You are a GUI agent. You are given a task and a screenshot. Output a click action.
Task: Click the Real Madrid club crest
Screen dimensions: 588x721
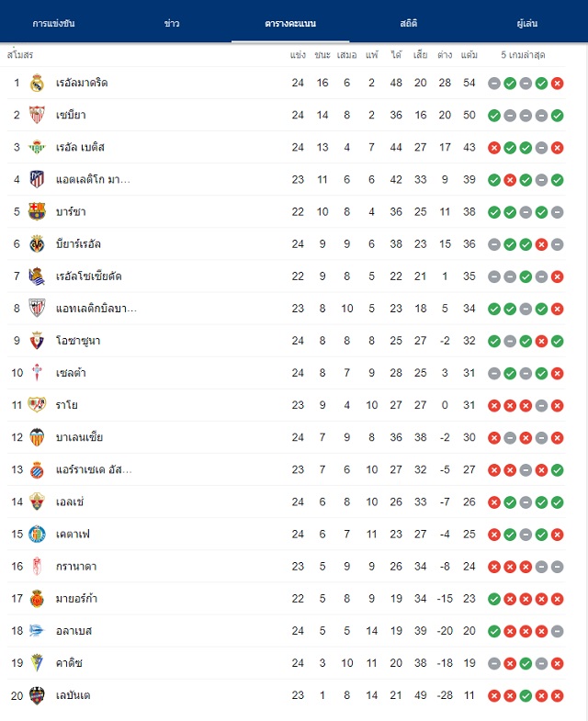pyautogui.click(x=37, y=83)
